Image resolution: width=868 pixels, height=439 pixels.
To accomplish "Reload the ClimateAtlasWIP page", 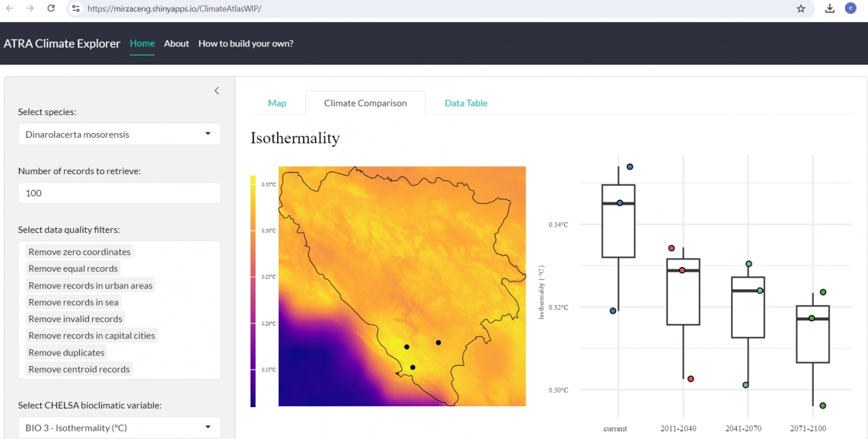I will coord(50,8).
